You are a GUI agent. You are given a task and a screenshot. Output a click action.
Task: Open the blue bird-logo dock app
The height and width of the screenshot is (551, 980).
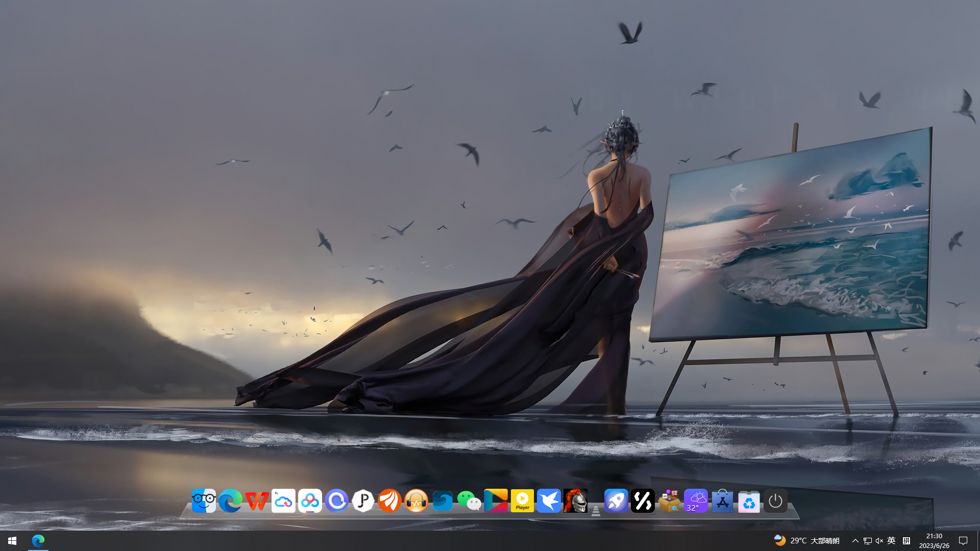pos(549,501)
